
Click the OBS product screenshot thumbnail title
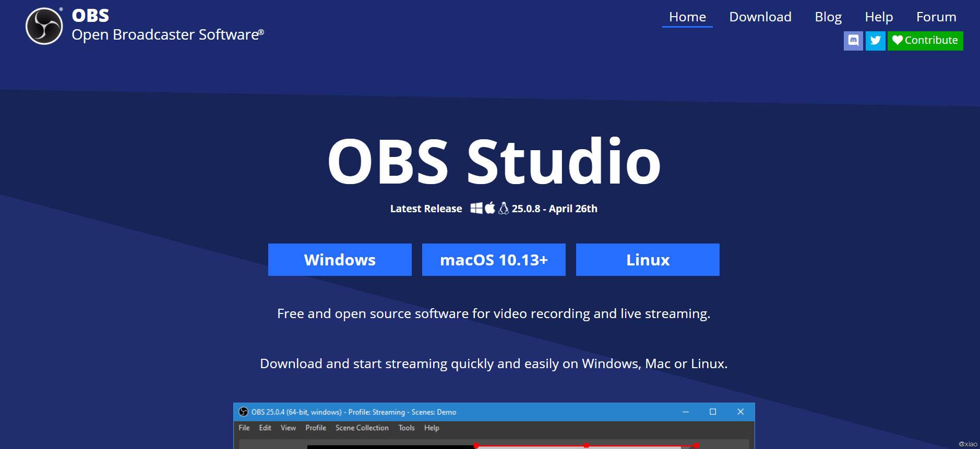[x=354, y=412]
